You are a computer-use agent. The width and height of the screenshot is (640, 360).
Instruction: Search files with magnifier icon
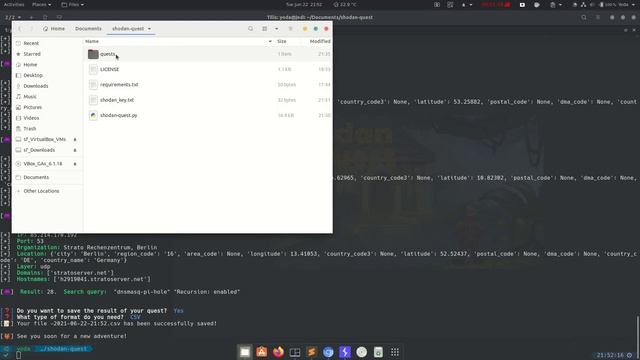(x=251, y=29)
